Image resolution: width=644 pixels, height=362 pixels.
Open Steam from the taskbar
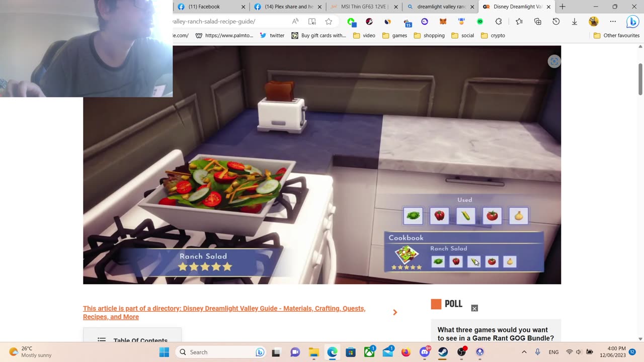tap(443, 352)
